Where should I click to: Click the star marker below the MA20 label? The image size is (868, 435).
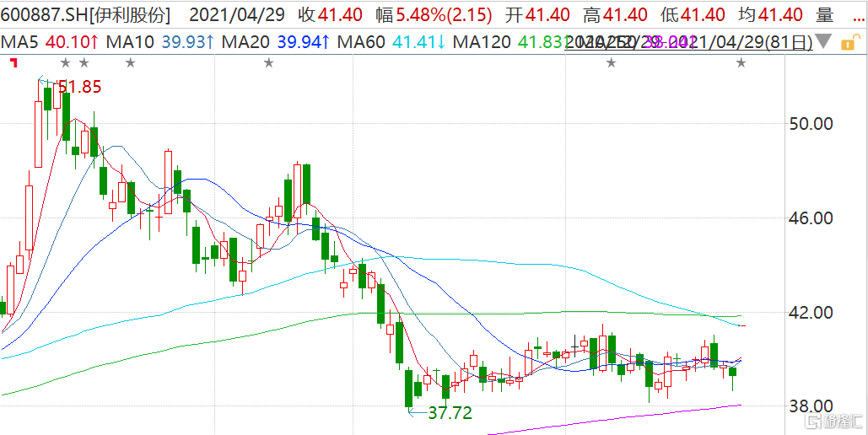(x=268, y=62)
